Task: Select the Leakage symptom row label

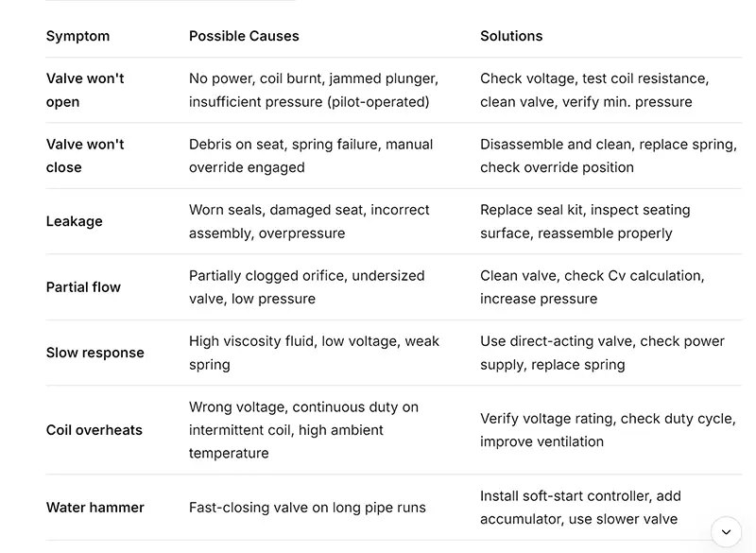Action: point(75,221)
